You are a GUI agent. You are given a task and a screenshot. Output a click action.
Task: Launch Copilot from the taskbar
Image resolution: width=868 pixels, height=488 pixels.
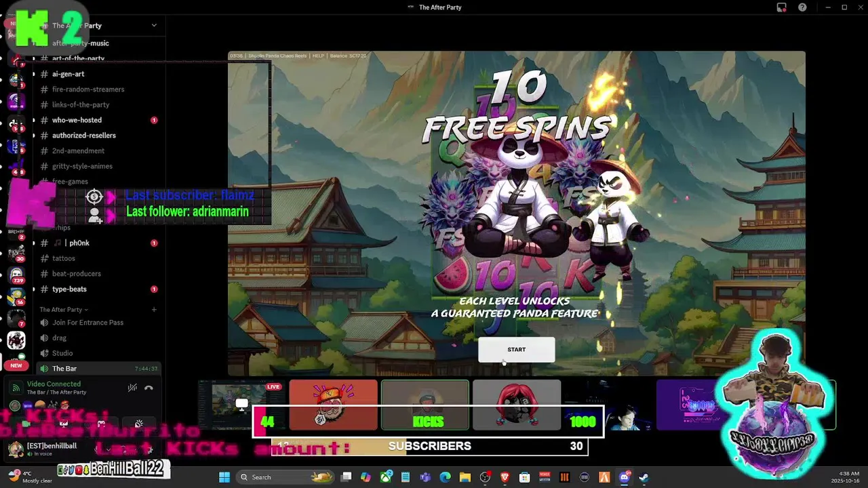[x=366, y=477]
